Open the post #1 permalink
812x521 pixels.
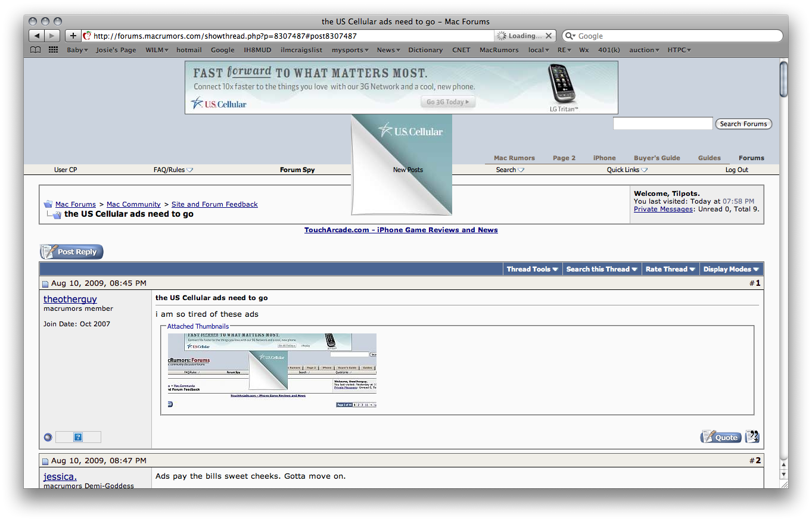tap(758, 283)
